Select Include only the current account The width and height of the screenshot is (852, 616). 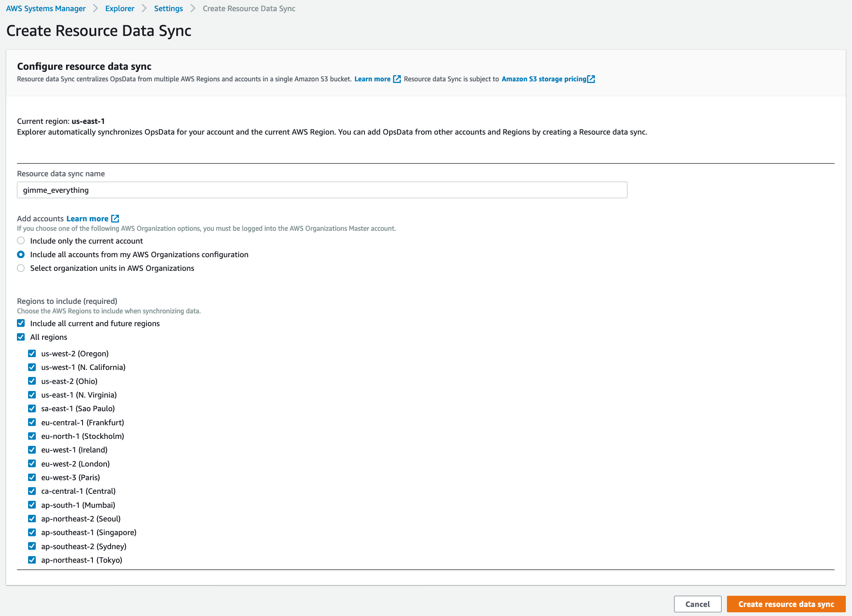tap(21, 241)
